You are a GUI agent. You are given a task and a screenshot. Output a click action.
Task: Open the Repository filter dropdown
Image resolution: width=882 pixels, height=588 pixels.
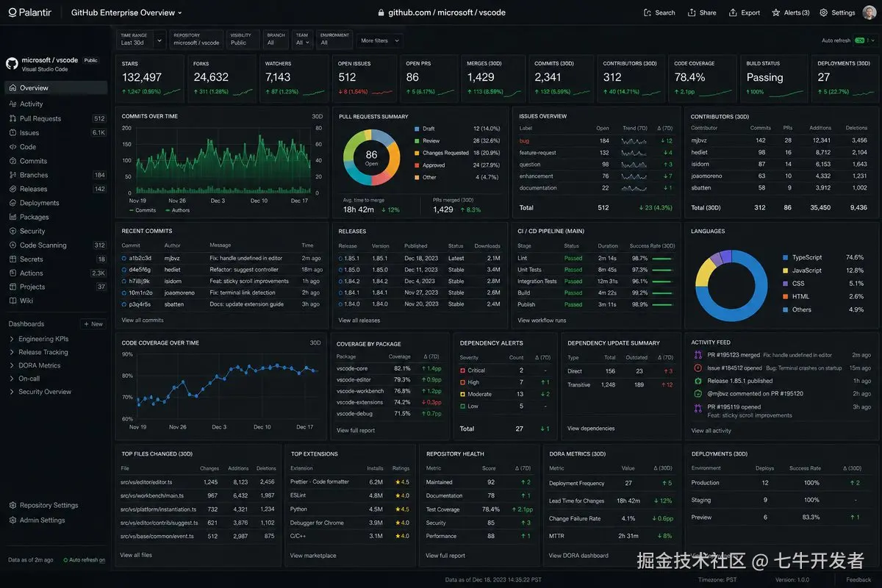tap(196, 39)
